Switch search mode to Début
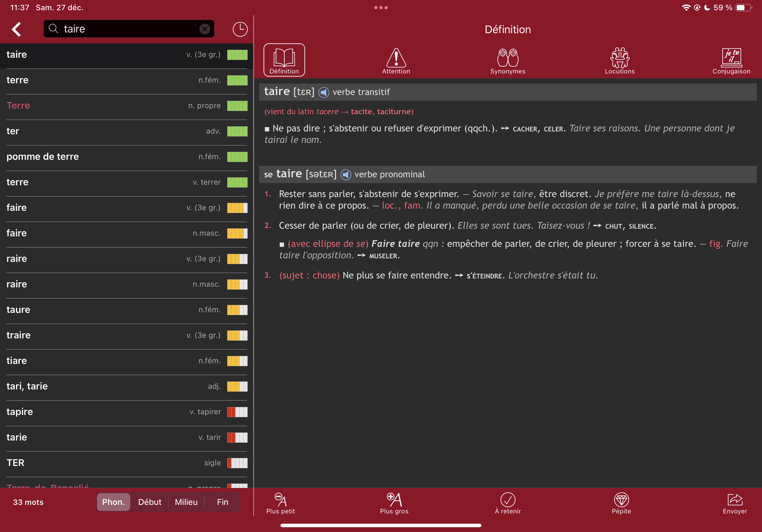The width and height of the screenshot is (762, 532). [150, 502]
